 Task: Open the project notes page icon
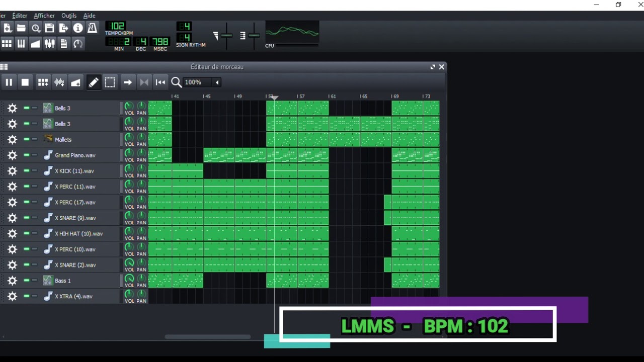point(63,44)
